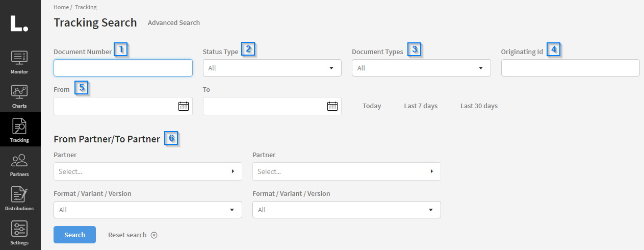
Task: Open the right Format / Variant / Version dropdown
Action: click(346, 210)
